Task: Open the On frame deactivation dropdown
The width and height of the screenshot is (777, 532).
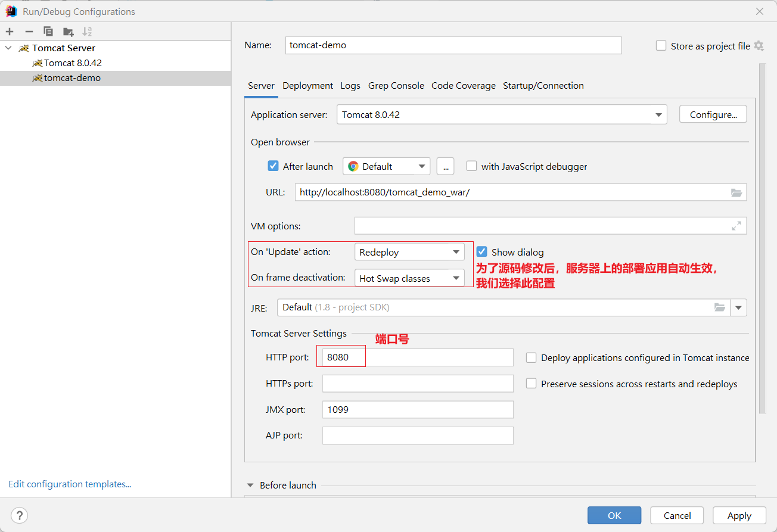Action: tap(456, 278)
